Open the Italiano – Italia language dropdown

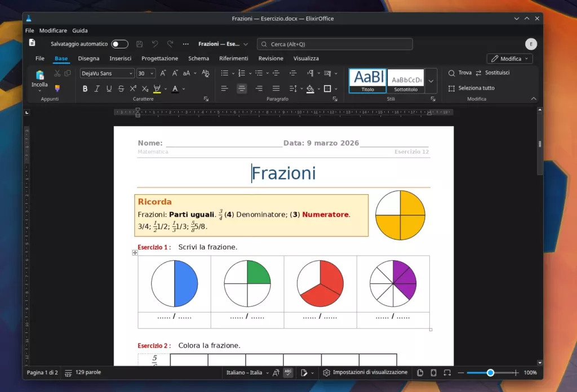coord(247,373)
